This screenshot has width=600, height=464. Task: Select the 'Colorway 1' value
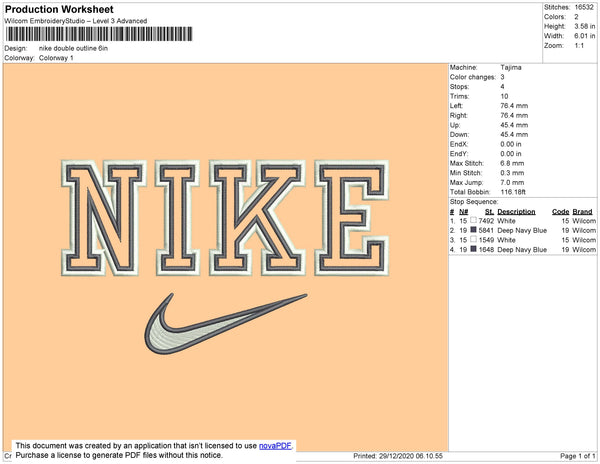click(x=56, y=58)
